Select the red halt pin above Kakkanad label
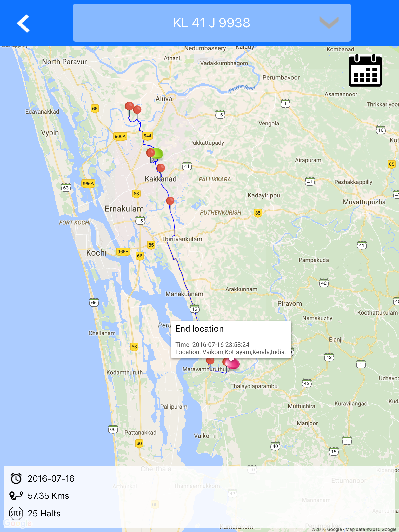 coord(161,168)
